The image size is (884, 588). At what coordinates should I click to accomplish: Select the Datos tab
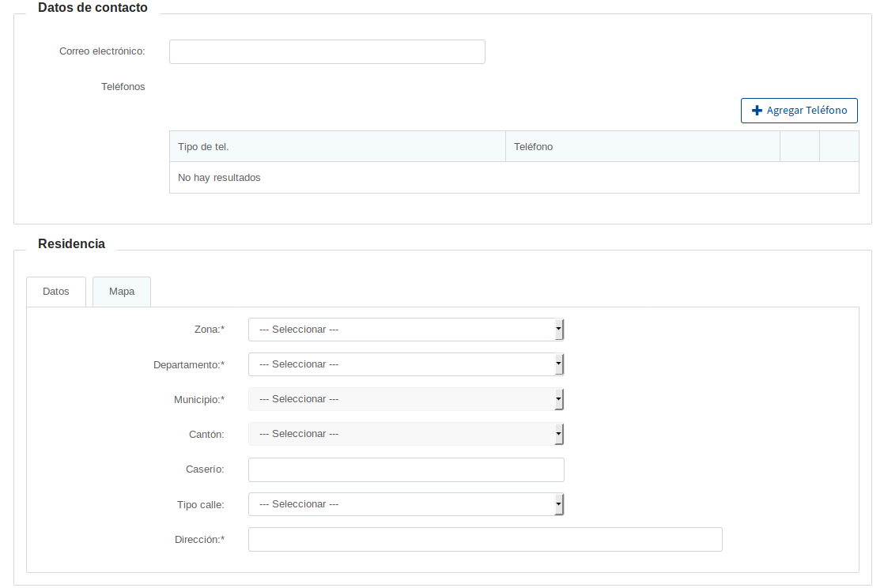[56, 292]
